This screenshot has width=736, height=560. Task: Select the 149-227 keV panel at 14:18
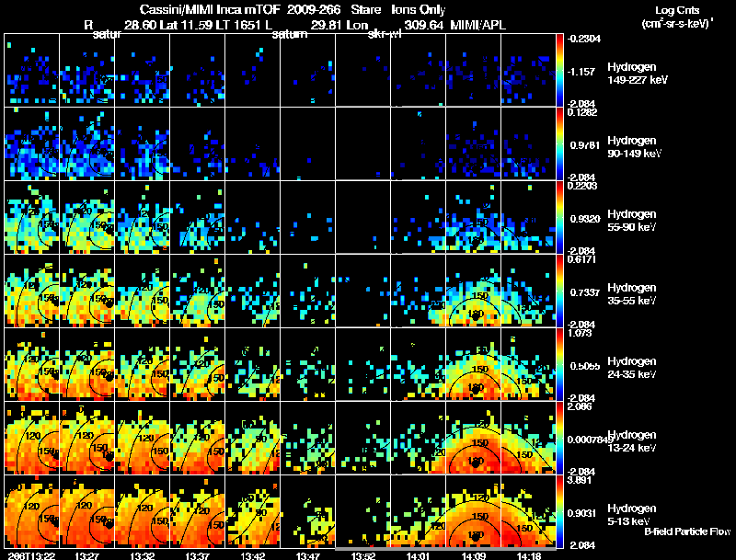pos(528,70)
